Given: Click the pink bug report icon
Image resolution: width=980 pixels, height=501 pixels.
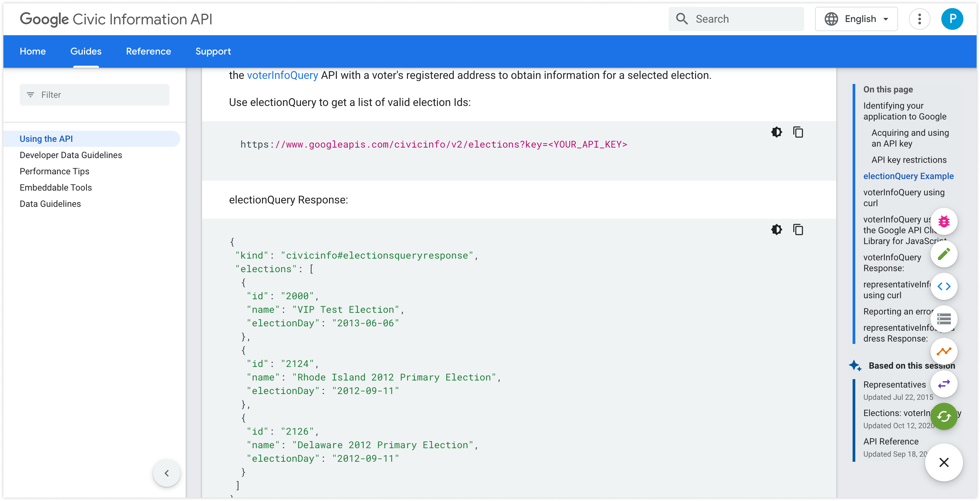Looking at the screenshot, I should (x=943, y=221).
